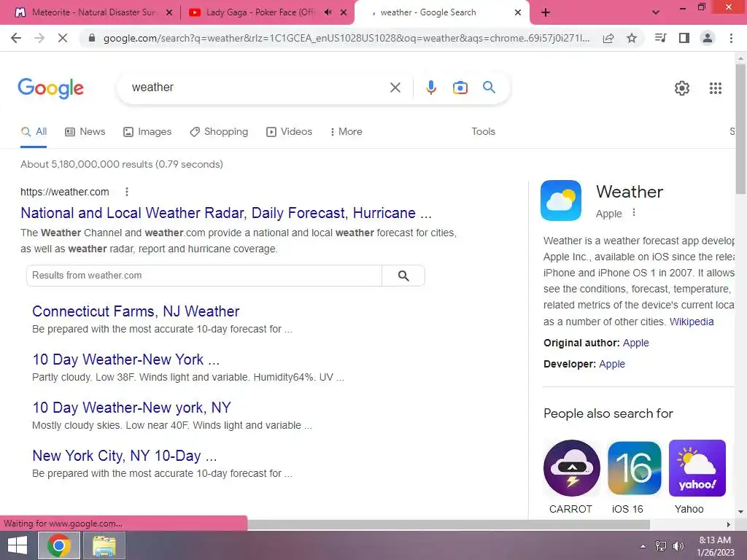Show hidden system tray icons
This screenshot has width=747, height=560.
643,546
